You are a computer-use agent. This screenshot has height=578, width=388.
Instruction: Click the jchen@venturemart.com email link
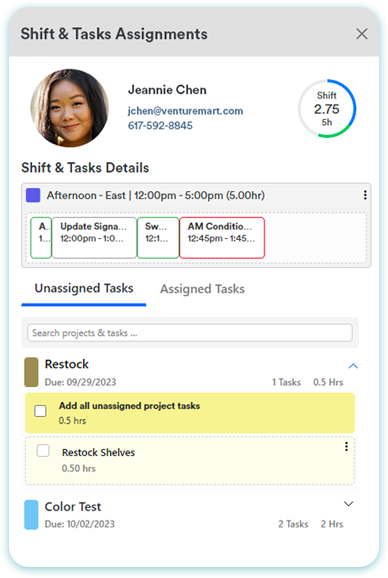coord(185,111)
